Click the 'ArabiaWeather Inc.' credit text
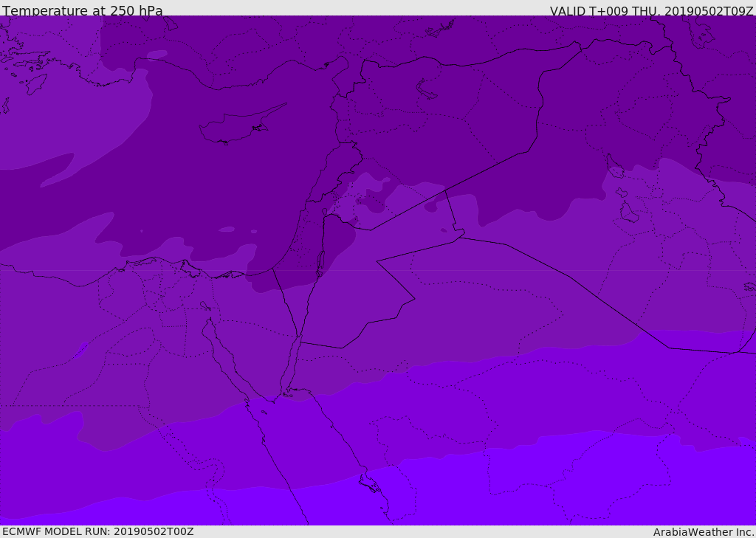 (704, 532)
